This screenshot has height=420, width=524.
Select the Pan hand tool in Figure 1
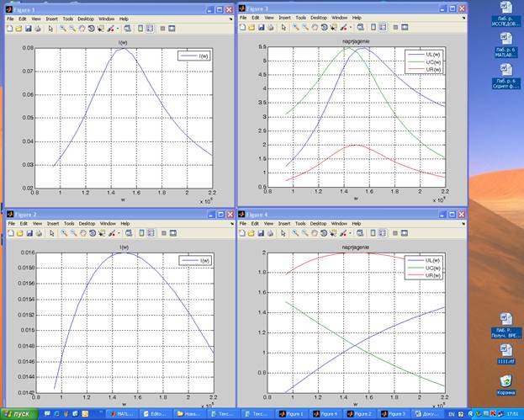point(82,29)
